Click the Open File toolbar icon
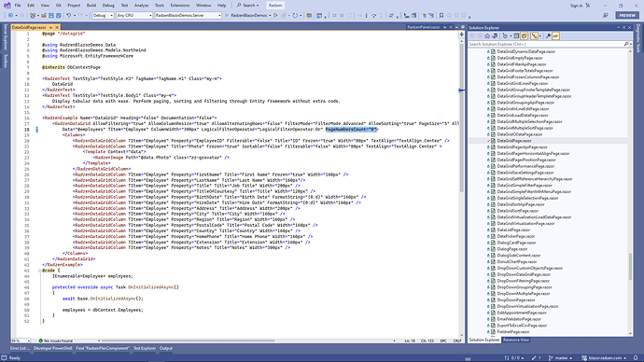644x362 pixels. 43,15
